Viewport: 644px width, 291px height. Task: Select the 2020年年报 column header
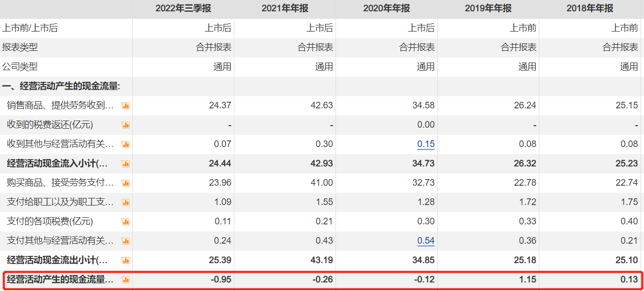tap(386, 8)
